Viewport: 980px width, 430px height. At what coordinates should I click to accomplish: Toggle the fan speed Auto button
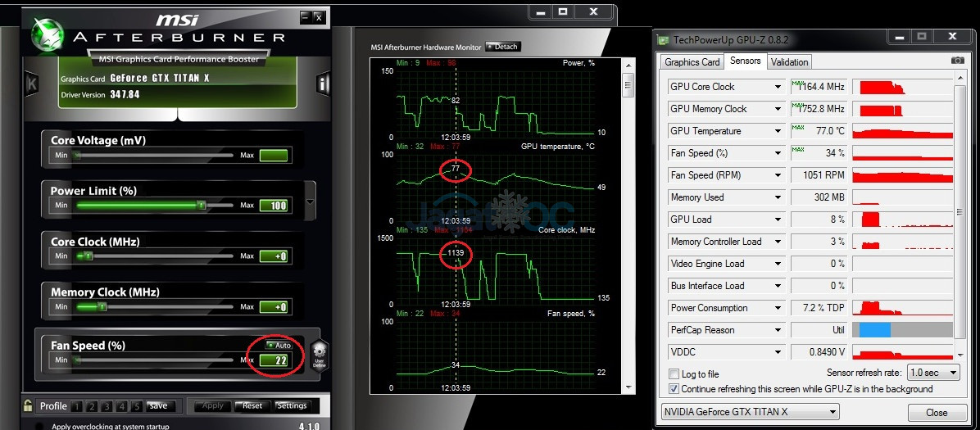278,346
